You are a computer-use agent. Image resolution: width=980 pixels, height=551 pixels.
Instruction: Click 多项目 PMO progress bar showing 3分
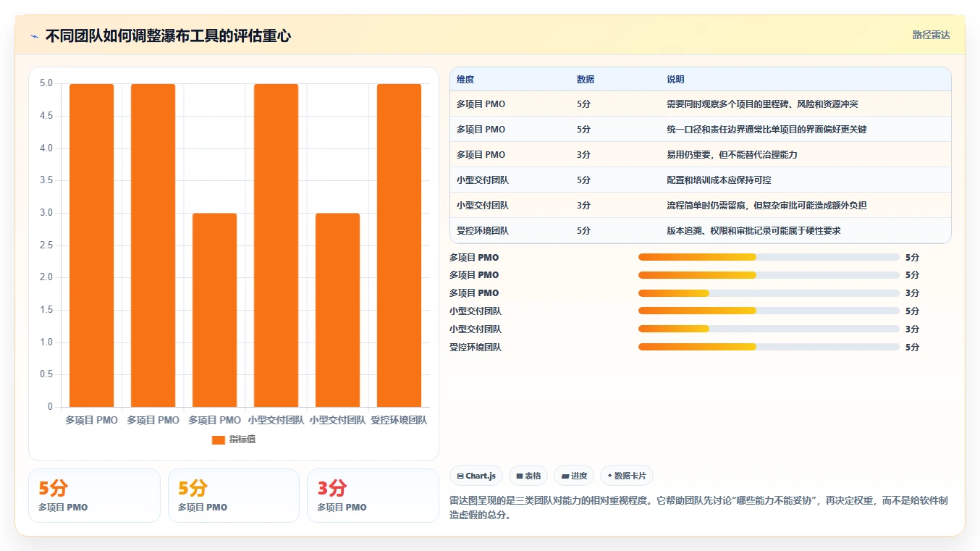tap(769, 293)
